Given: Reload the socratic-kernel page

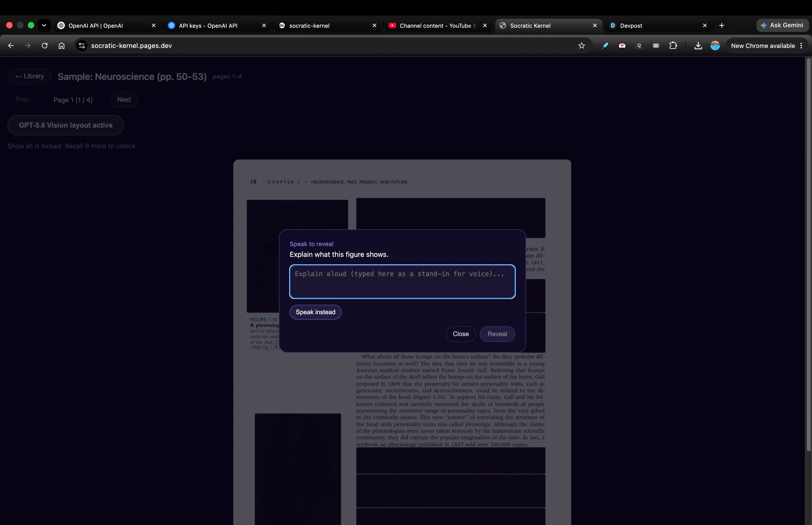Looking at the screenshot, I should (45, 46).
